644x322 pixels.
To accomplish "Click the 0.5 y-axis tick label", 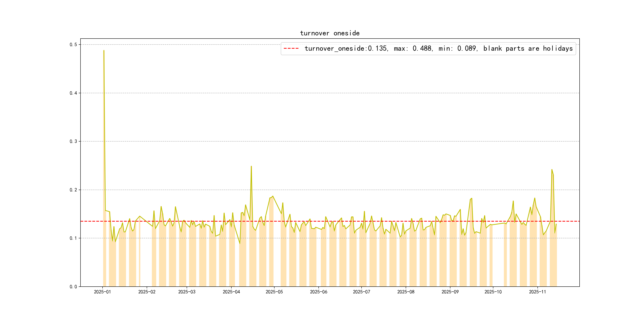I will point(73,45).
